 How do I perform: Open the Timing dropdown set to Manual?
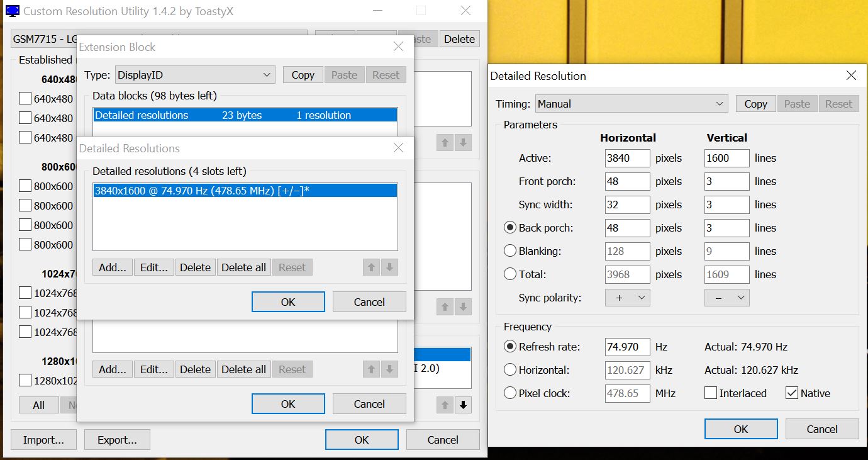click(x=631, y=104)
